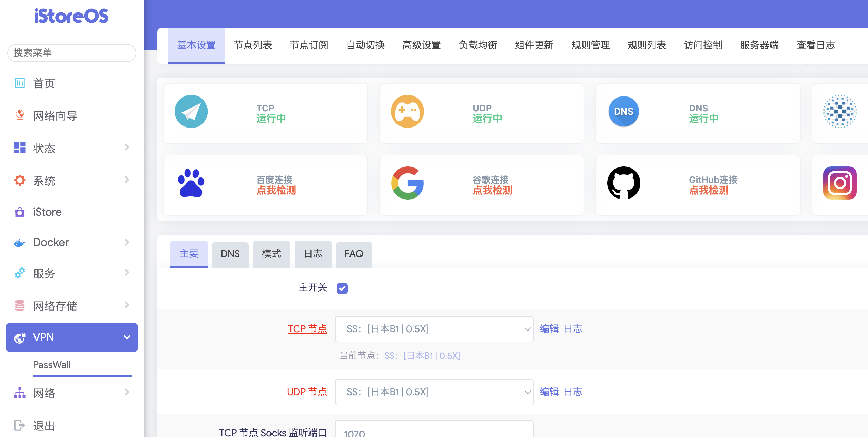Expand the 服务 menu chevron
This screenshot has width=868, height=437.
click(x=127, y=272)
